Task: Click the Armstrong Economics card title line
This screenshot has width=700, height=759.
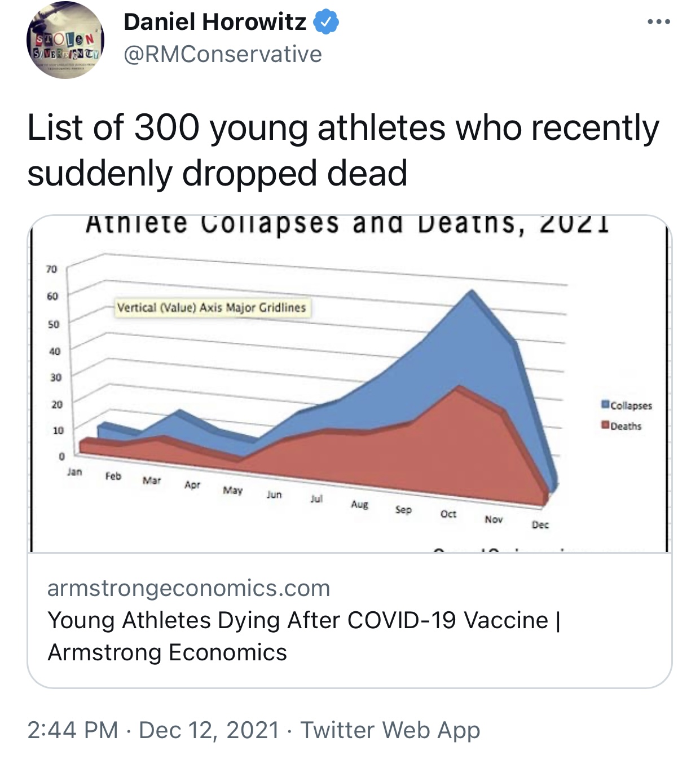Action: 167,652
